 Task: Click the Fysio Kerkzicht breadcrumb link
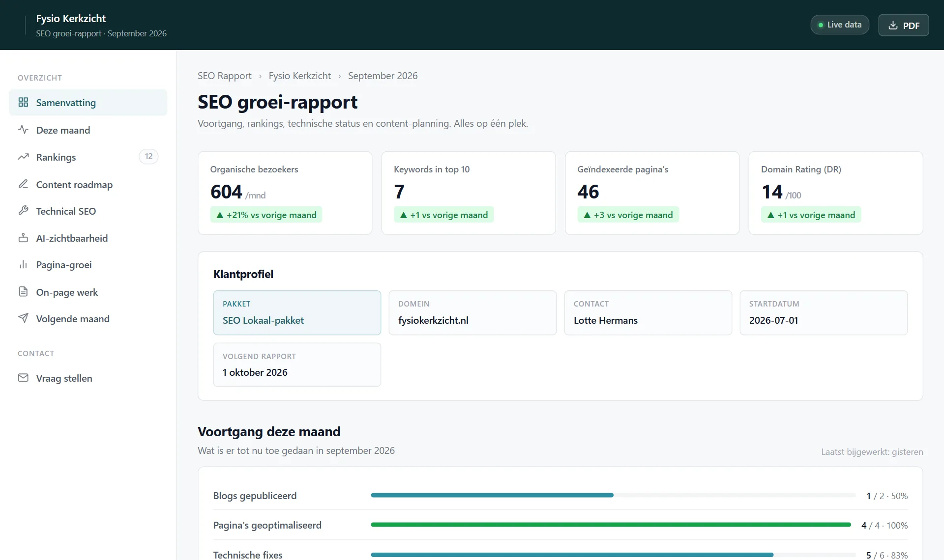[x=299, y=76]
